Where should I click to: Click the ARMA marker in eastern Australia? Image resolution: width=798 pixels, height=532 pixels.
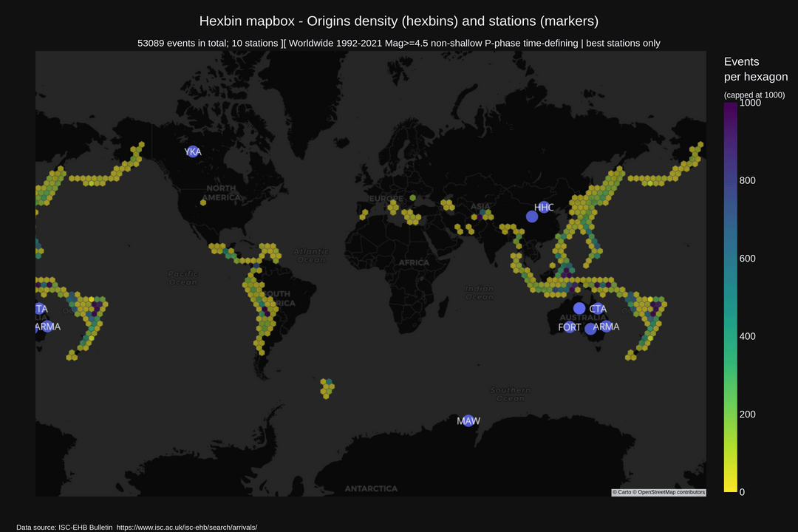pos(590,329)
